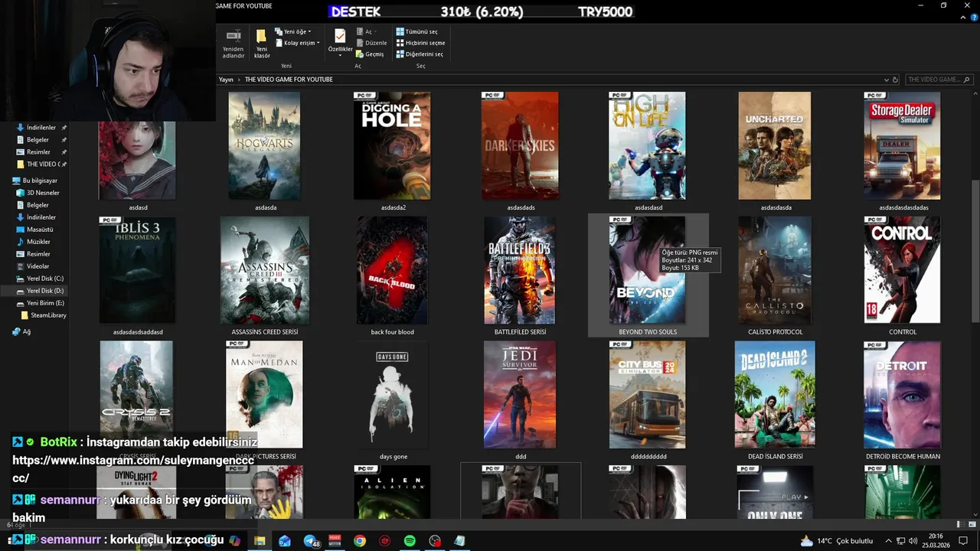Viewport: 980px width, 551px height.
Task: Open the Geçmiş history command
Action: 370,54
